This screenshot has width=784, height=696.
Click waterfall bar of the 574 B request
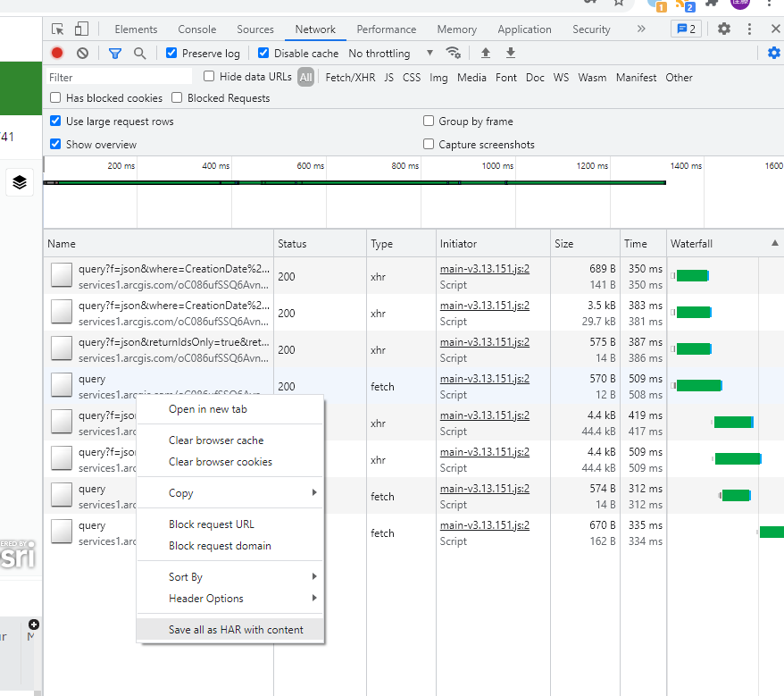click(735, 495)
